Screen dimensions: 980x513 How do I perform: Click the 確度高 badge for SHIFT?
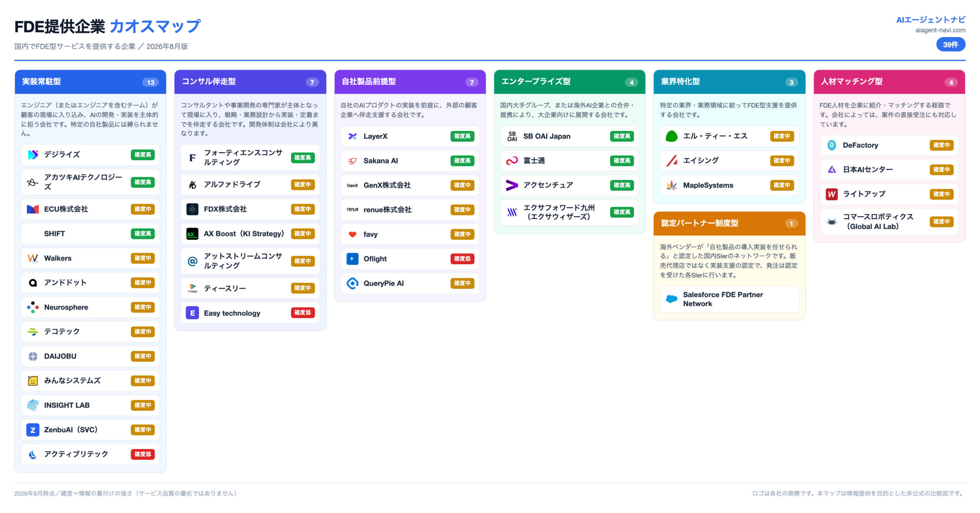tap(143, 234)
